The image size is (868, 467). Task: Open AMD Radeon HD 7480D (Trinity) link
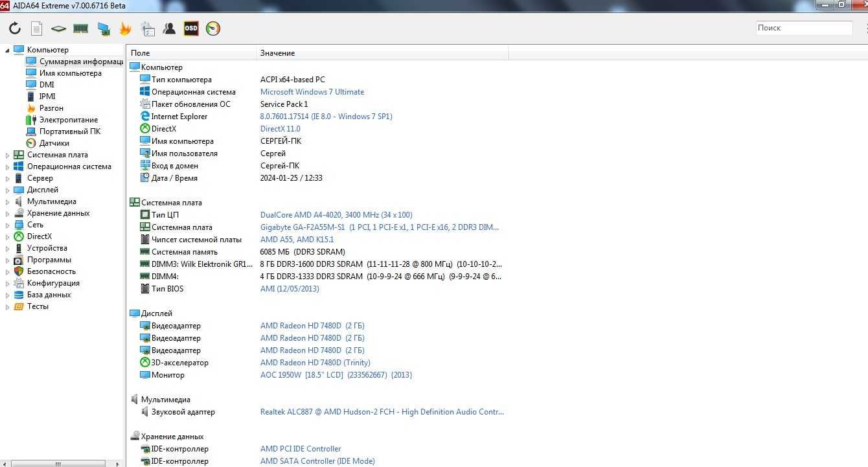(315, 363)
